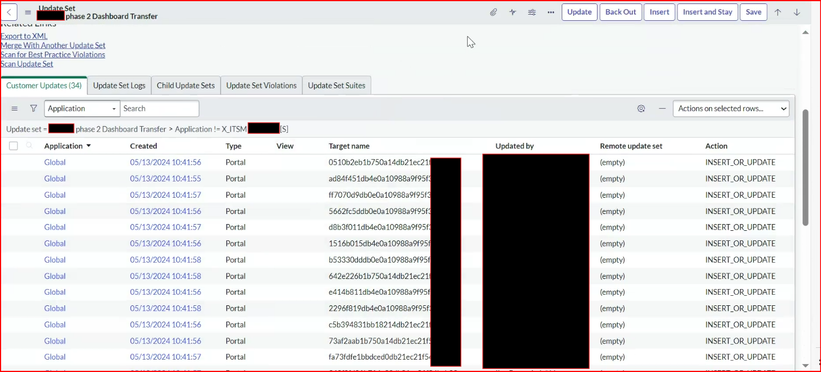The width and height of the screenshot is (821, 372).
Task: Open Global link in row c5b394831bb18214db21ec21
Action: click(x=55, y=324)
